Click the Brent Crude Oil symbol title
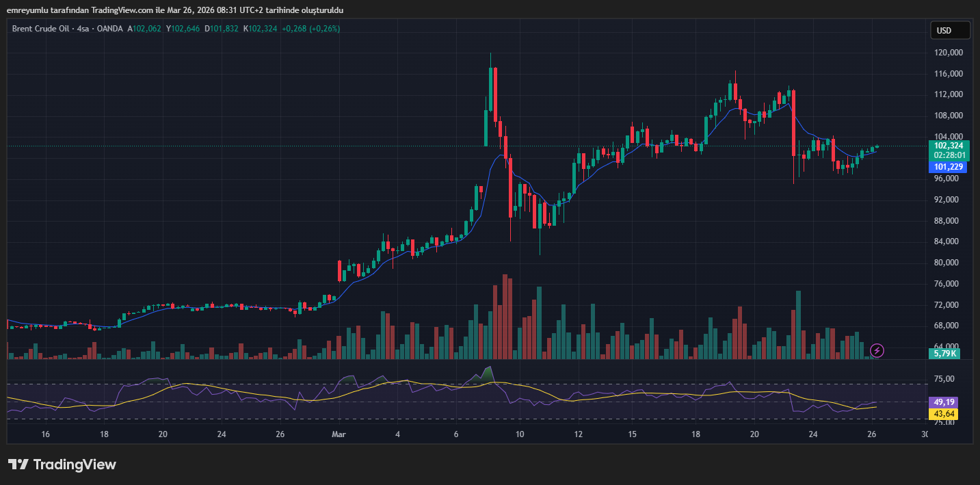The image size is (980, 485). [42, 29]
